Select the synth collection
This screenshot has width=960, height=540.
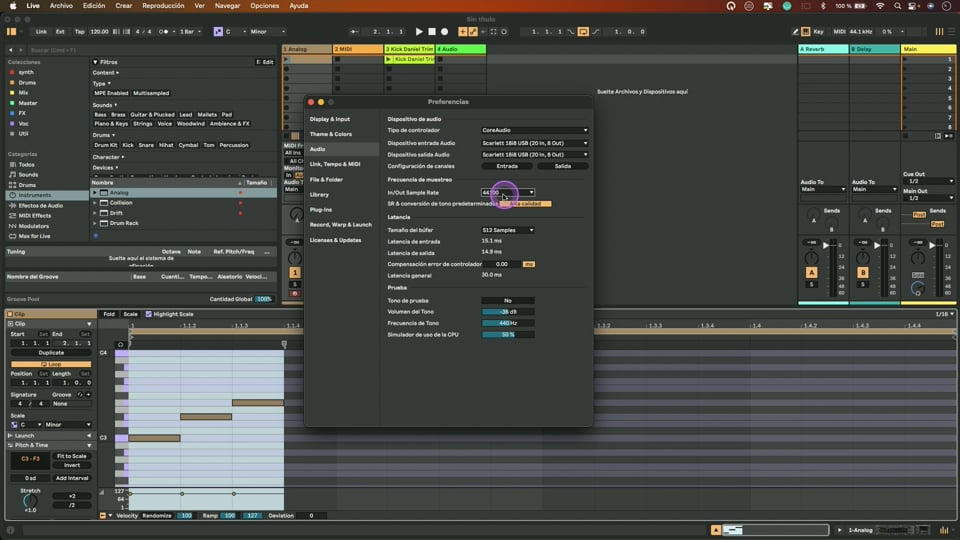pos(26,72)
